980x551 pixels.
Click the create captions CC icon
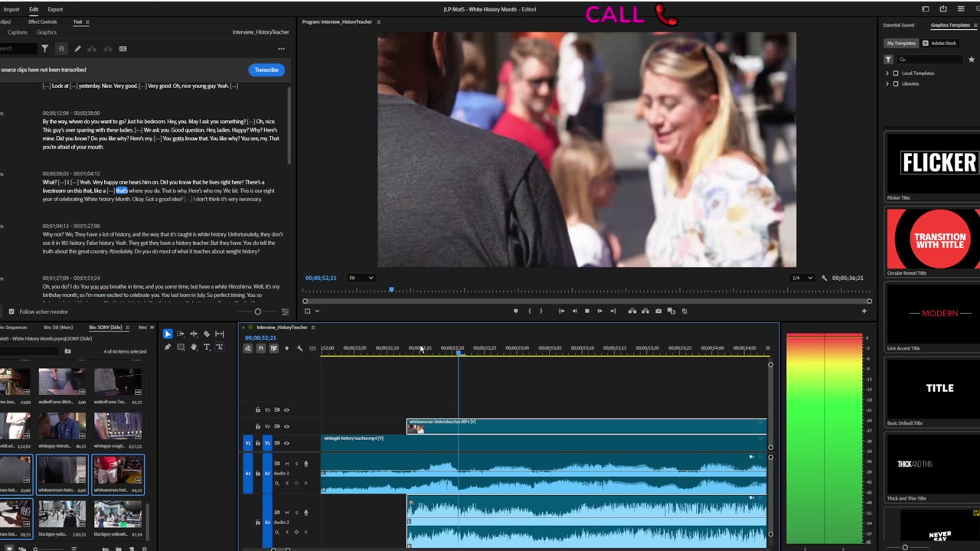tap(122, 48)
